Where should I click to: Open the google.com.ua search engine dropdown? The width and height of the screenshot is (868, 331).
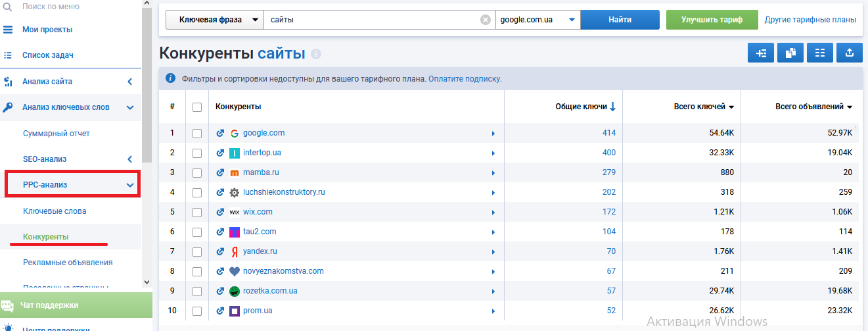(537, 20)
